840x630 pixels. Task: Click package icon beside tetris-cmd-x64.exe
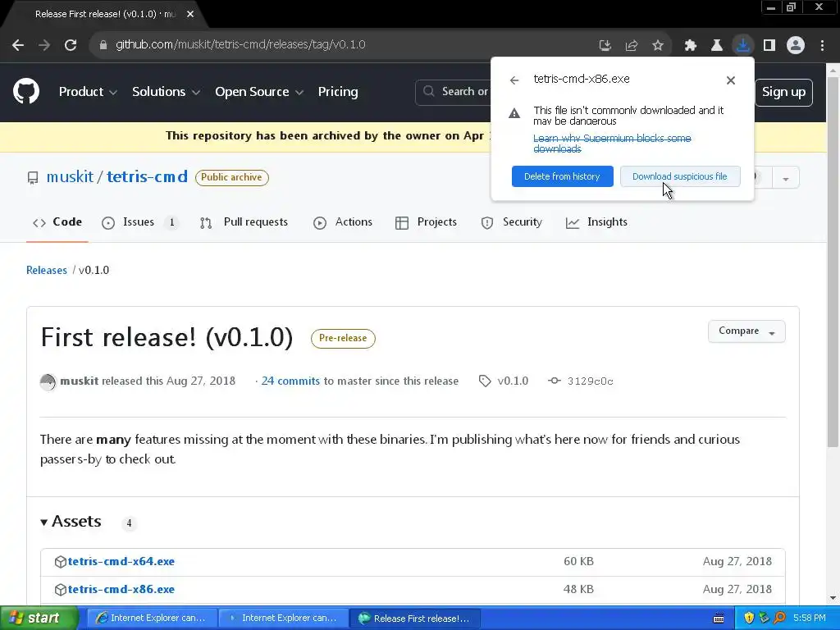pyautogui.click(x=61, y=561)
